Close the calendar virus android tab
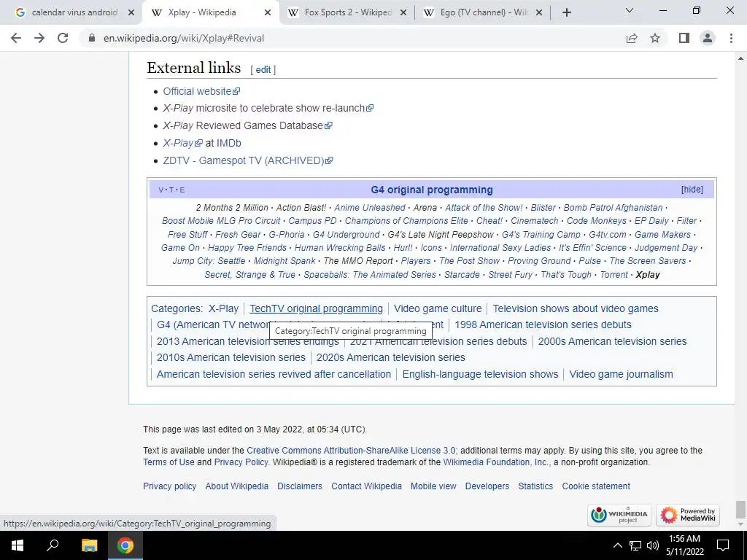The height and width of the screenshot is (560, 747). click(131, 13)
